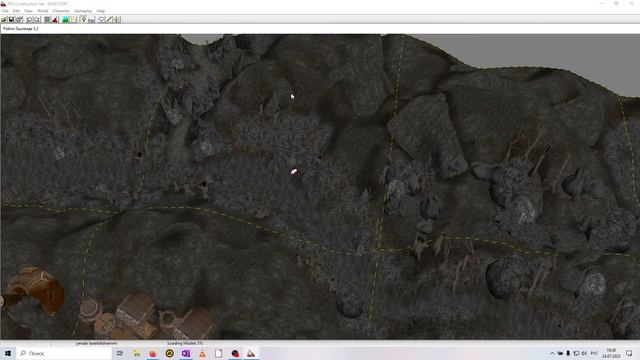Click the microphone tray icon
The height and width of the screenshot is (360, 640).
[568, 353]
